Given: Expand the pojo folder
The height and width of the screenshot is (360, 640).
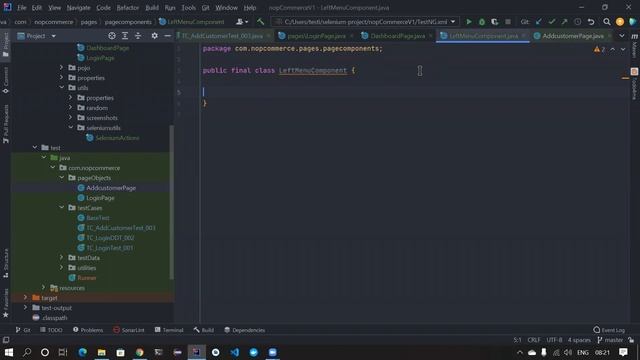Looking at the screenshot, I should (62, 67).
